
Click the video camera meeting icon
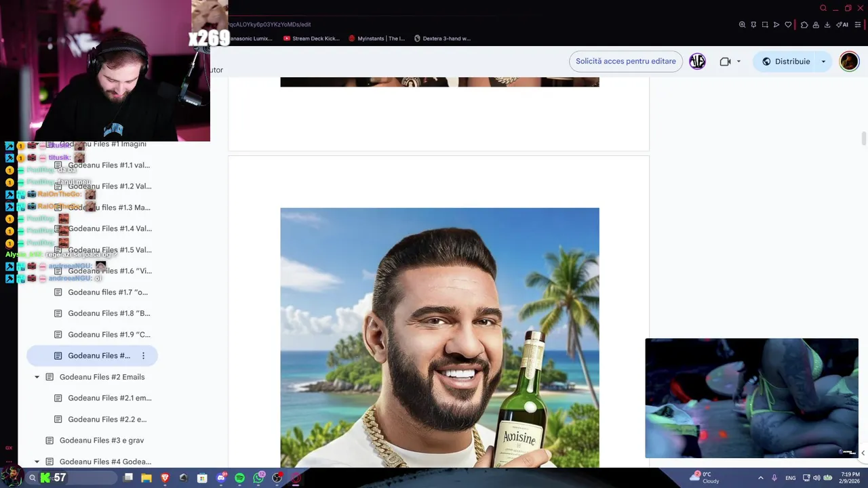click(x=725, y=61)
